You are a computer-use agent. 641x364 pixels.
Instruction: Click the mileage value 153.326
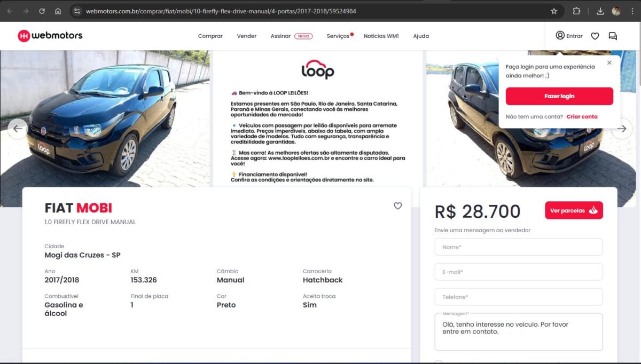[x=144, y=280]
